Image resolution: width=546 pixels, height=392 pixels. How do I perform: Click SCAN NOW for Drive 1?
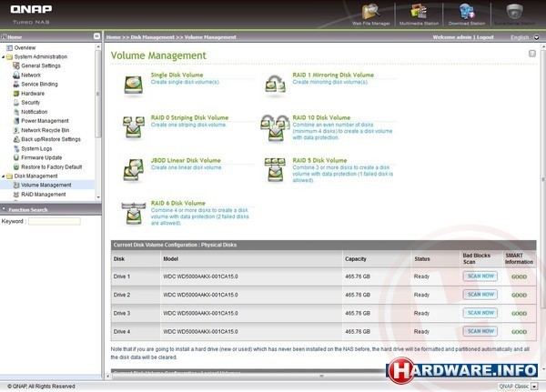pyautogui.click(x=480, y=276)
